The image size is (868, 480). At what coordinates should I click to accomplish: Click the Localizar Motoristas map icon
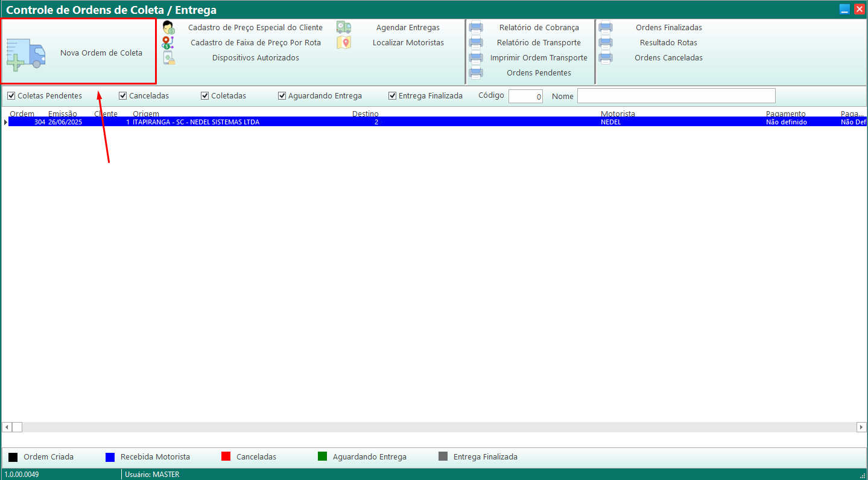click(x=344, y=43)
